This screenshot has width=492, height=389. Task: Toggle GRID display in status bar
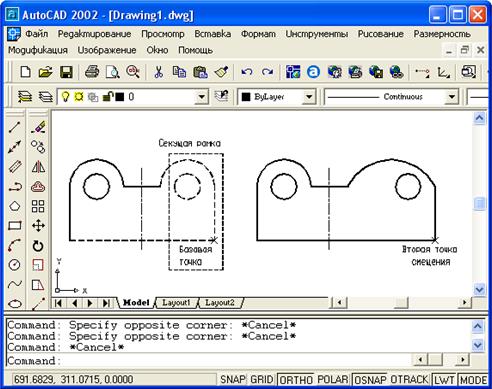(x=262, y=379)
